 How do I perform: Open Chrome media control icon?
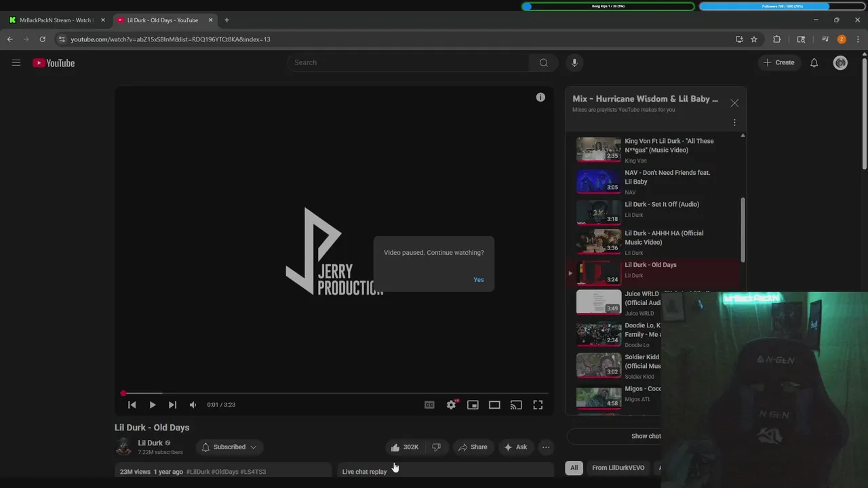825,39
